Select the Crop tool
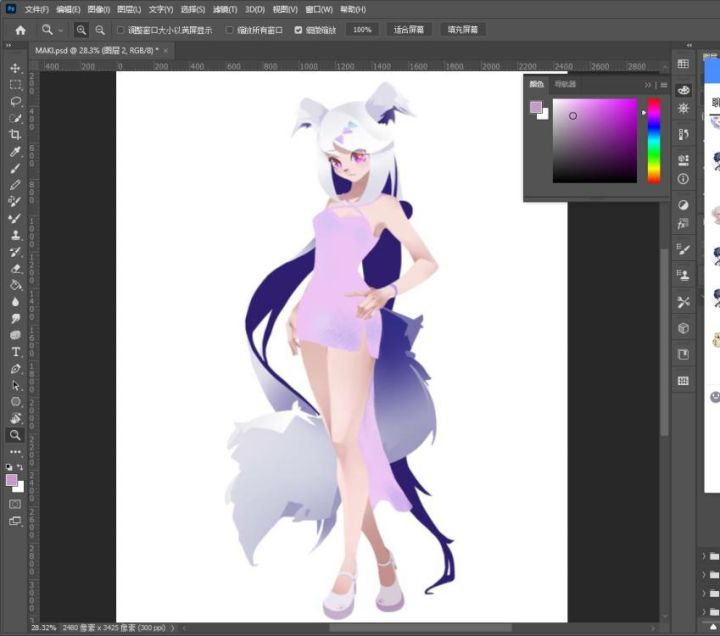 pyautogui.click(x=15, y=135)
